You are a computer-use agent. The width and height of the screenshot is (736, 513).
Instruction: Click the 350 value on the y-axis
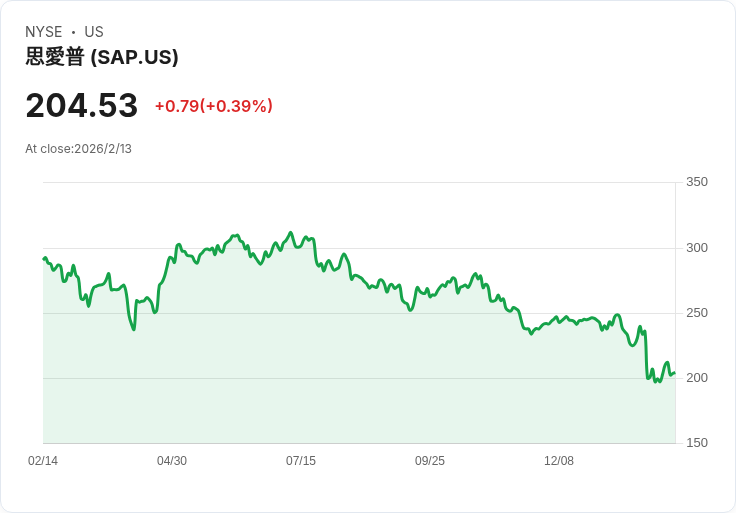click(x=697, y=182)
